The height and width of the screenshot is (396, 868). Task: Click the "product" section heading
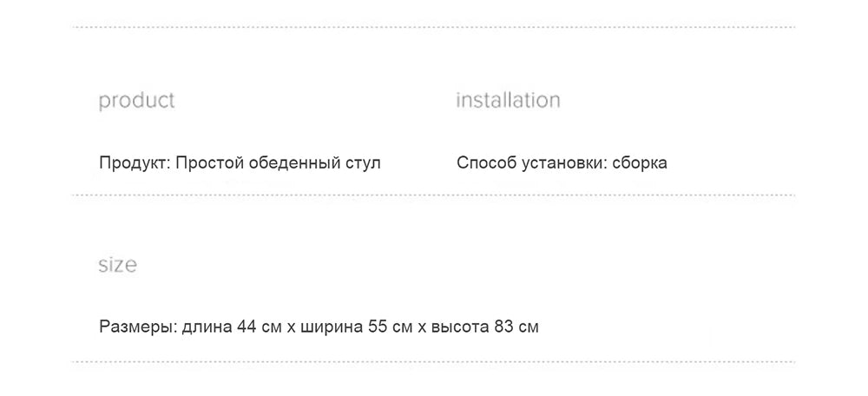136,101
